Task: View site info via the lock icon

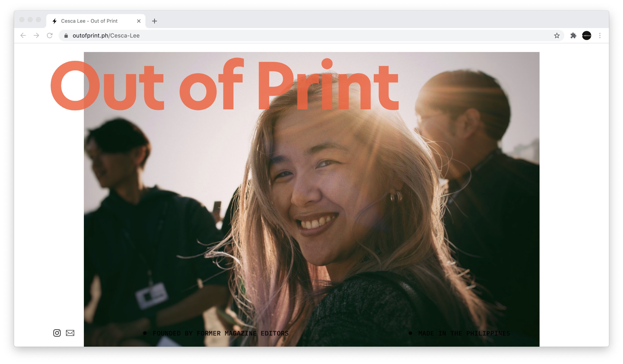Action: point(66,35)
